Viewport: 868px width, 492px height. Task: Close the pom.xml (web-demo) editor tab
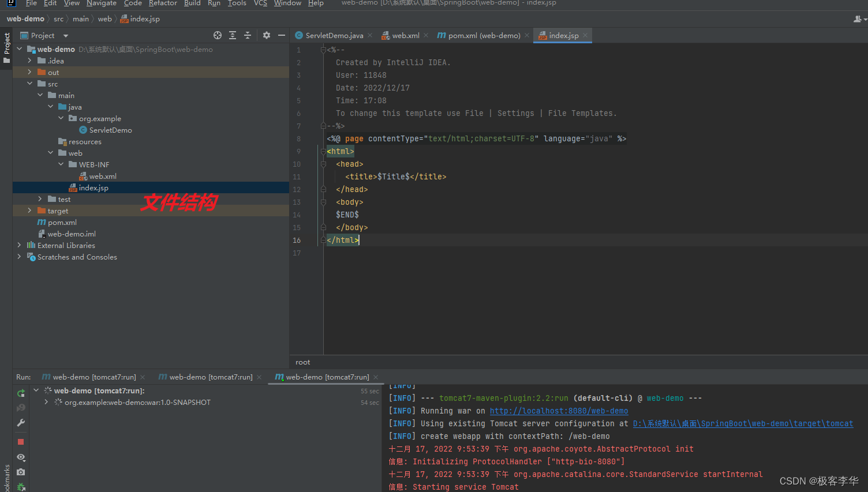[527, 36]
